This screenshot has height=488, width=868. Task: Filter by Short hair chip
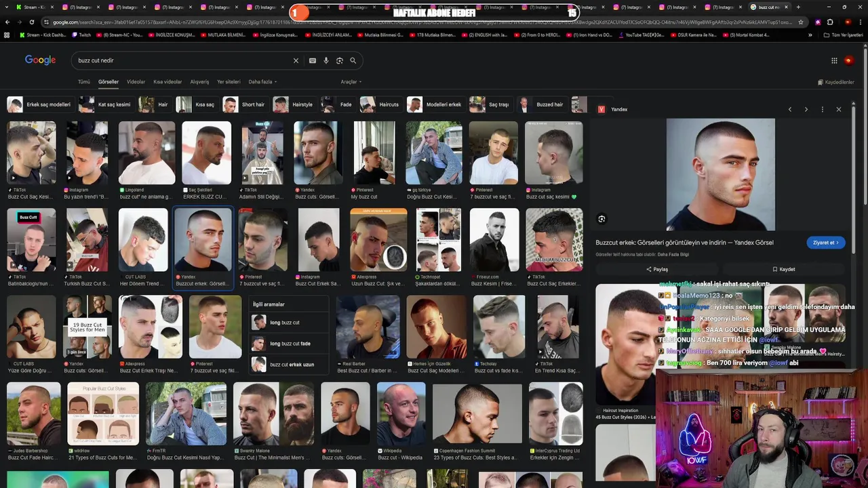tap(245, 104)
